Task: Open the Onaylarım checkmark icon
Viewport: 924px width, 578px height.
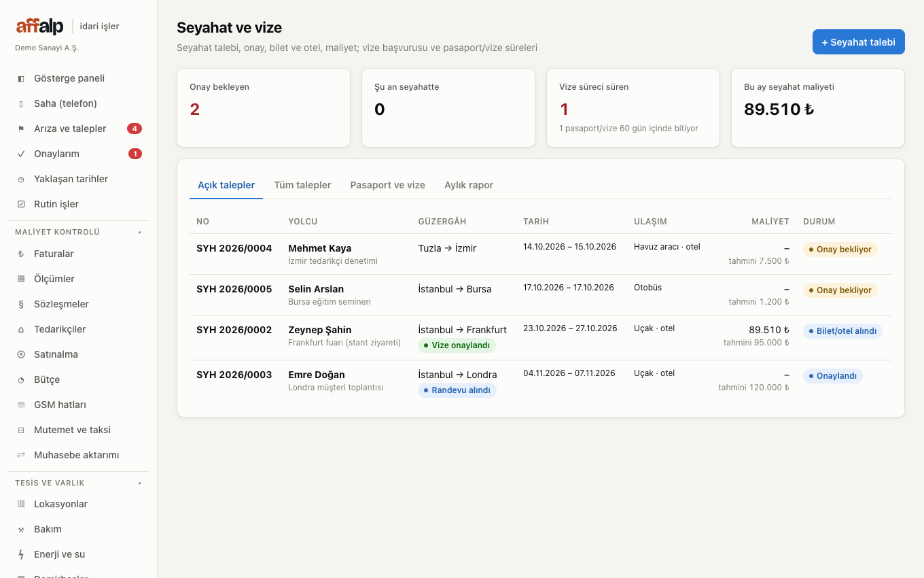Action: tap(21, 154)
